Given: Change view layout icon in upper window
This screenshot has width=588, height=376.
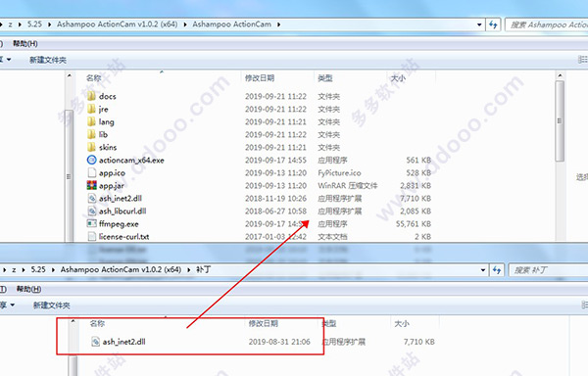Looking at the screenshot, I should (x=583, y=60).
